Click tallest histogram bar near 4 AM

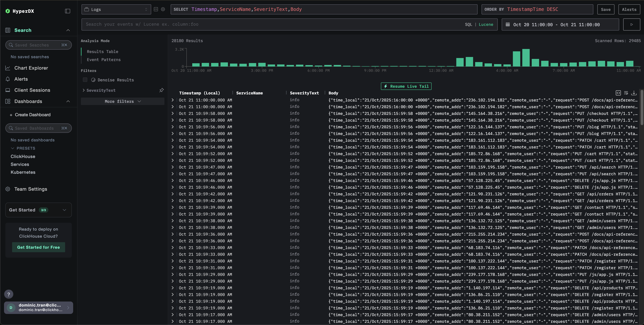526,58
